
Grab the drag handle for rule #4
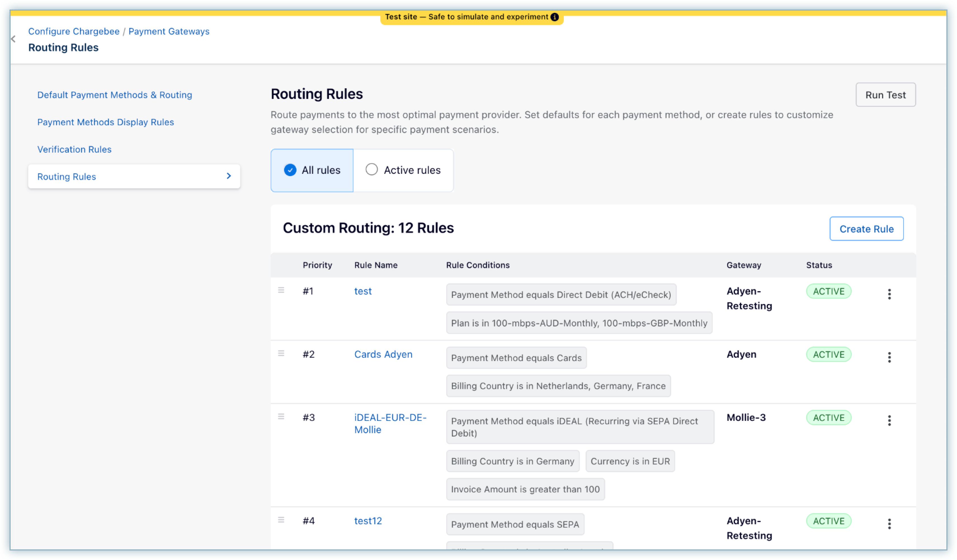[281, 520]
